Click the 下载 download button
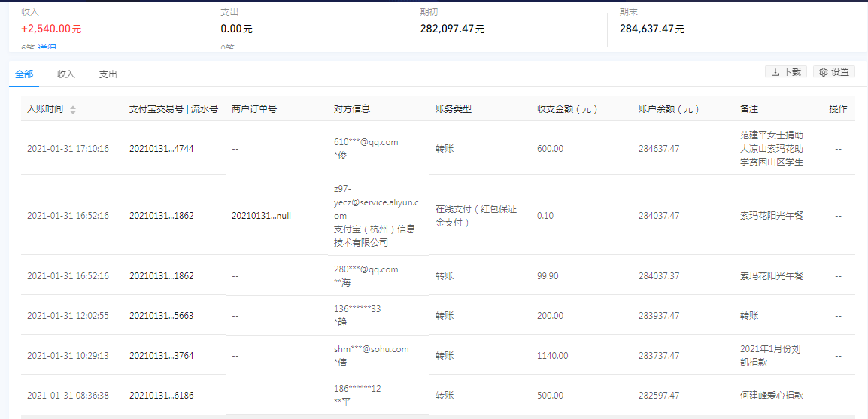This screenshot has height=419, width=868. (x=785, y=72)
